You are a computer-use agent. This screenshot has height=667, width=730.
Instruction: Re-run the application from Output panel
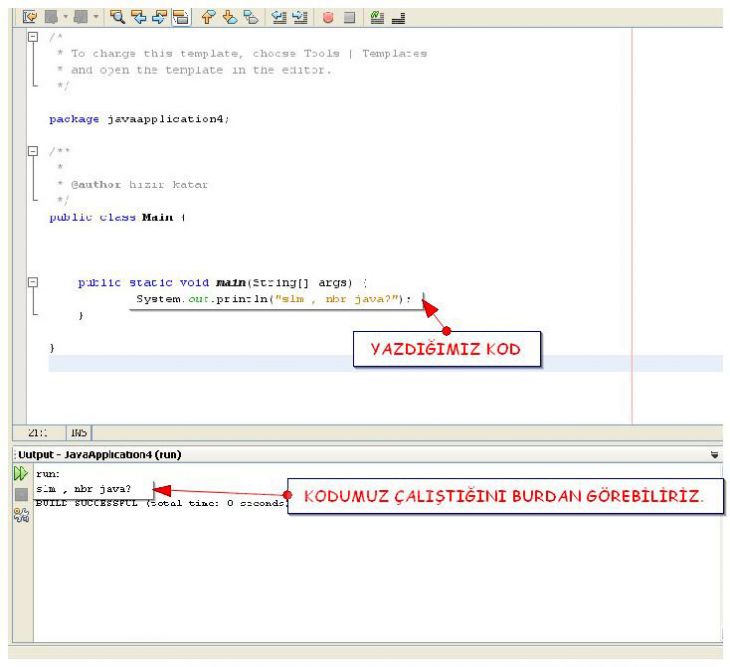coord(21,473)
